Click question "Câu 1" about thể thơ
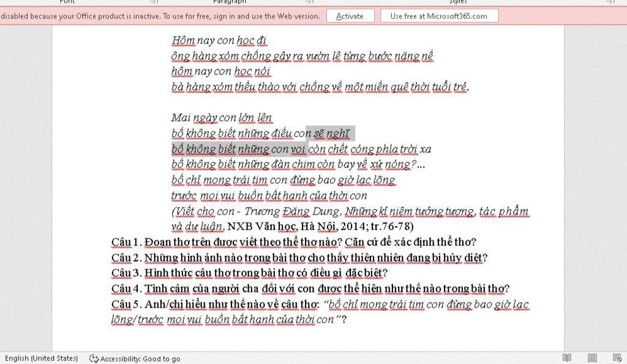Viewport: 627px width, 364px height. coord(294,242)
